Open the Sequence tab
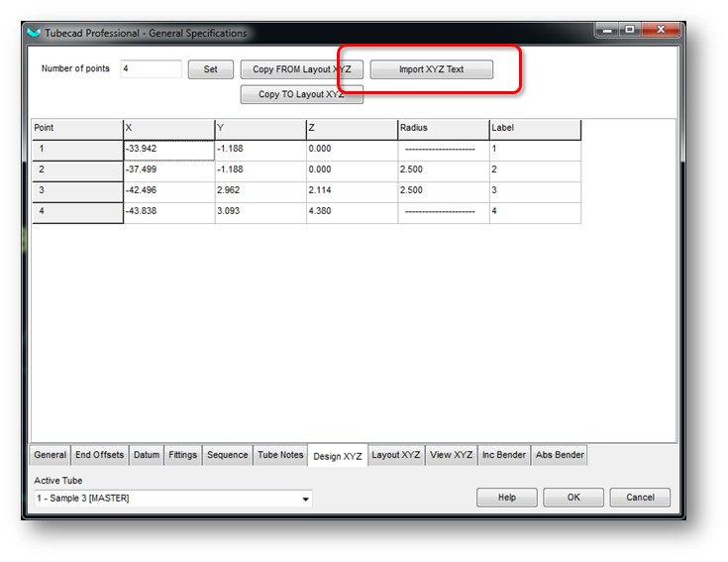The width and height of the screenshot is (728, 562). click(227, 455)
